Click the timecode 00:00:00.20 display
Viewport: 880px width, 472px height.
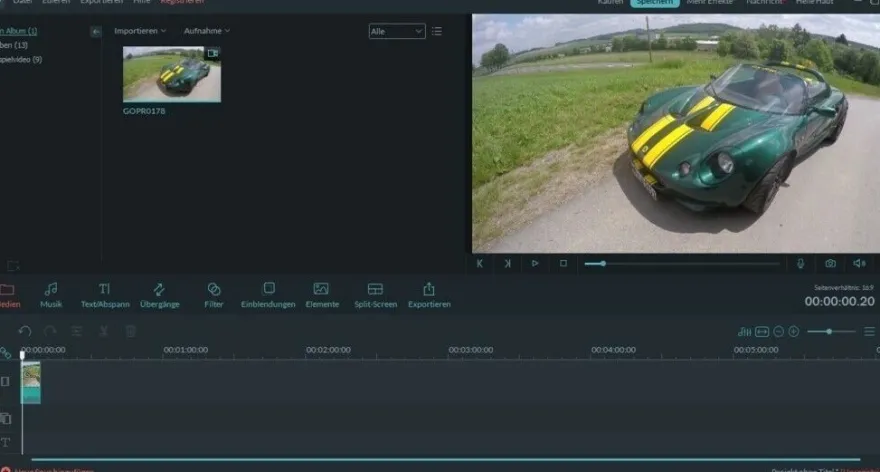[x=840, y=301]
